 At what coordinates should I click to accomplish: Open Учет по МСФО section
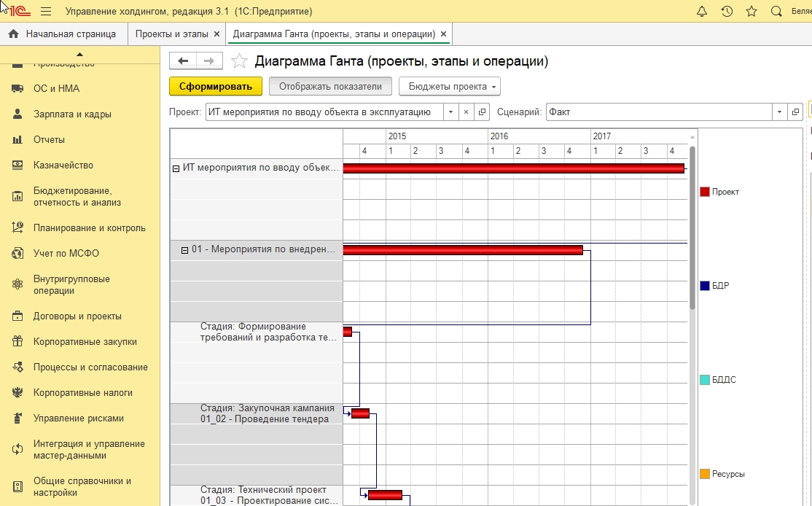[x=66, y=253]
